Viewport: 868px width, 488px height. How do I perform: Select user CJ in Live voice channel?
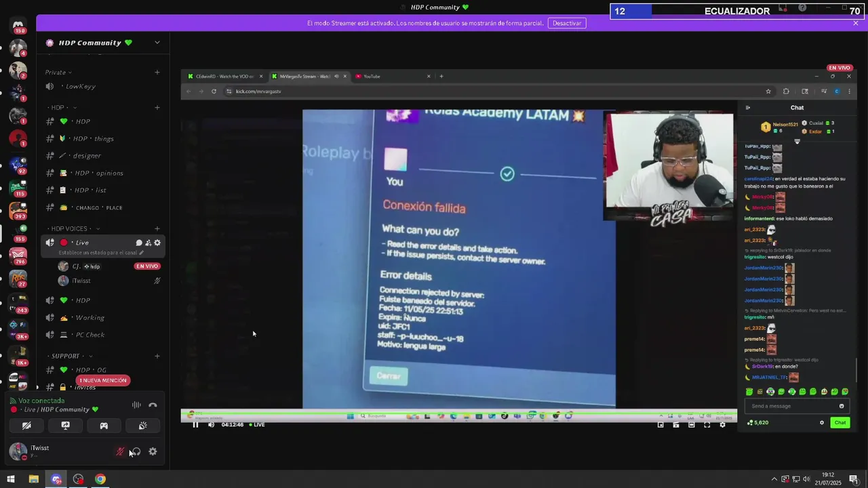point(108,266)
